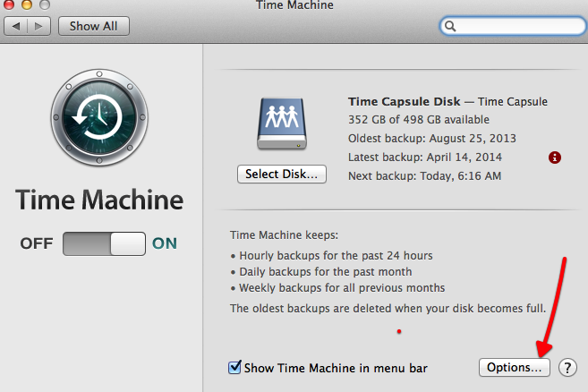Click the magnifier icon in the search box
This screenshot has width=588, height=392.
[x=450, y=26]
